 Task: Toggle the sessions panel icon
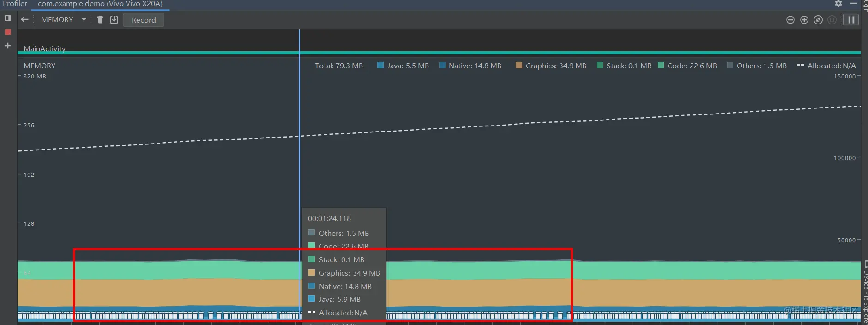tap(7, 18)
